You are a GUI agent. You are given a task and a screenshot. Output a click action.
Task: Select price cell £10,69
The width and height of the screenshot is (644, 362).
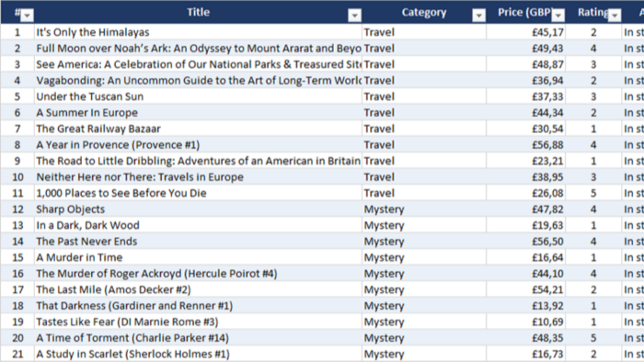[x=525, y=322]
